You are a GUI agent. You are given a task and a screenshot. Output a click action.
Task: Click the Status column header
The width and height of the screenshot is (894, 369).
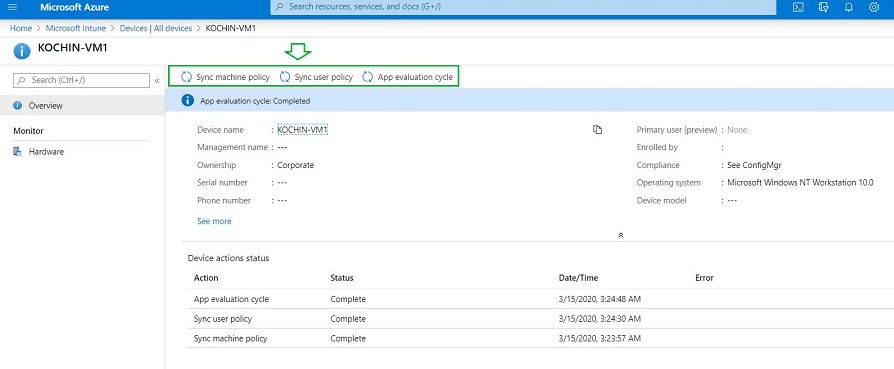(342, 278)
